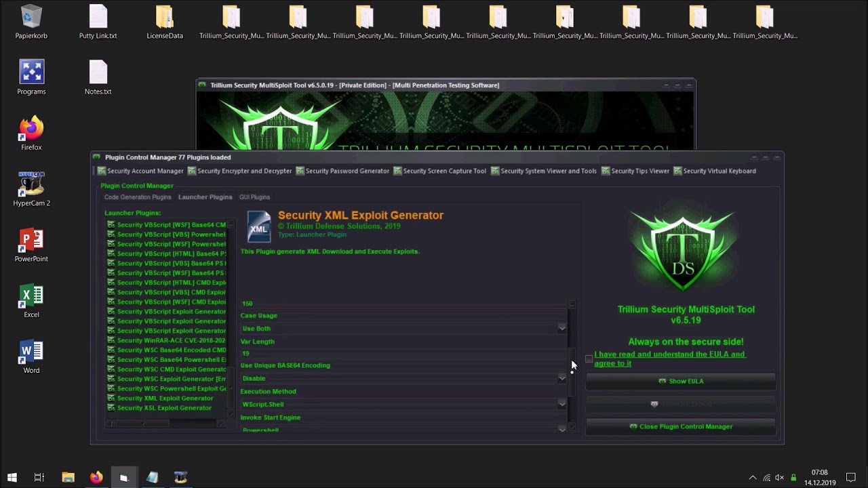Image resolution: width=868 pixels, height=488 pixels.
Task: Click the icon of Security WSC CMD Exploit row
Action: 111,369
